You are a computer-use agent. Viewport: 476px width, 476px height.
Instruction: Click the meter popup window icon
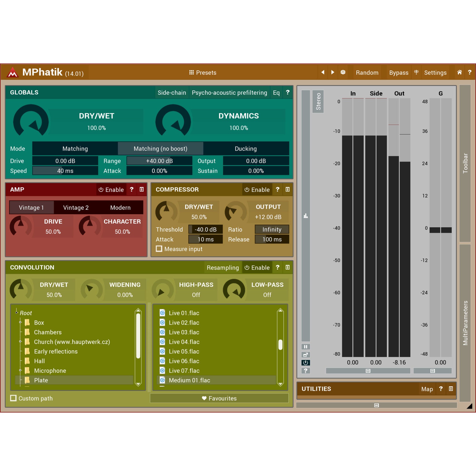click(x=306, y=355)
